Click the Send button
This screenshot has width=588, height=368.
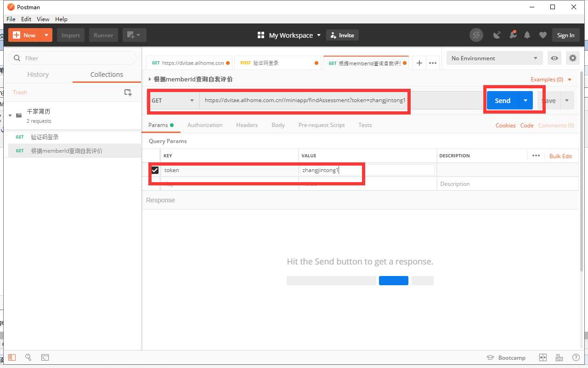(503, 100)
